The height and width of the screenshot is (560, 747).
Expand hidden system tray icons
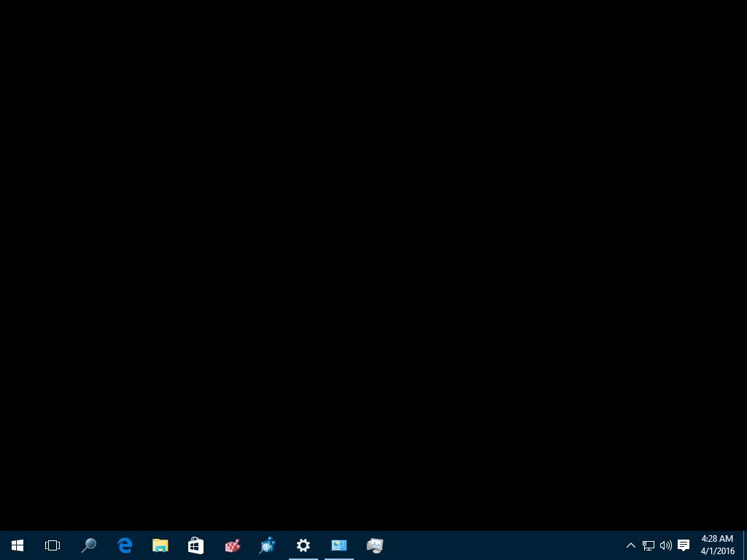pyautogui.click(x=630, y=545)
